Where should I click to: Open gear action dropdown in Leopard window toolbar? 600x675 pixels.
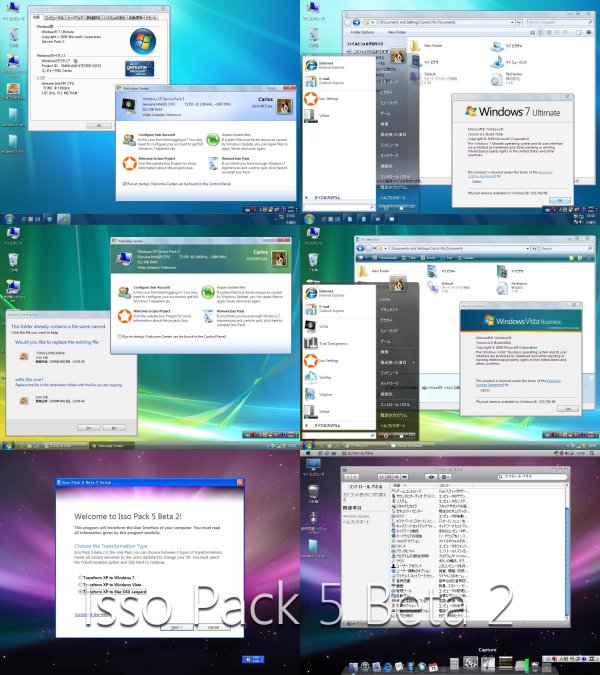point(445,477)
